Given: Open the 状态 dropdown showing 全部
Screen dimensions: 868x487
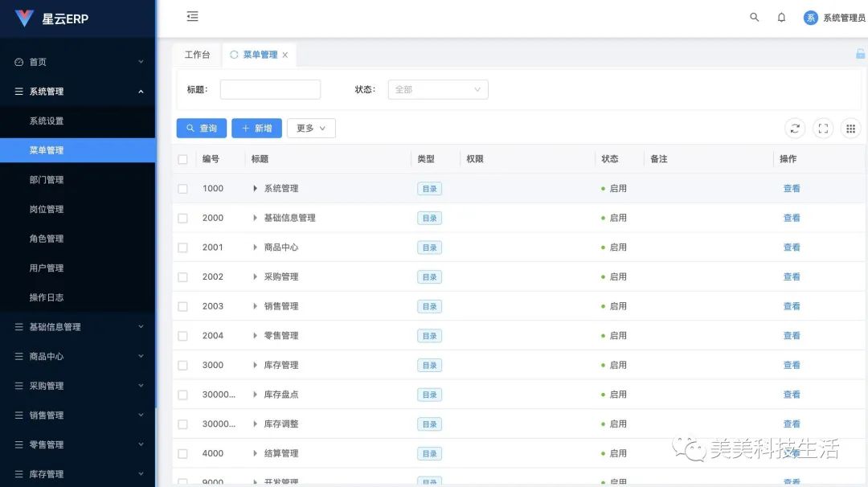Looking at the screenshot, I should 437,89.
